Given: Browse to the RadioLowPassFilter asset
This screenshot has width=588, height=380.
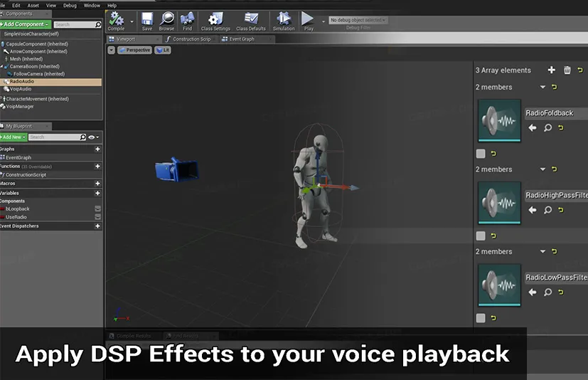Looking at the screenshot, I should coord(548,292).
